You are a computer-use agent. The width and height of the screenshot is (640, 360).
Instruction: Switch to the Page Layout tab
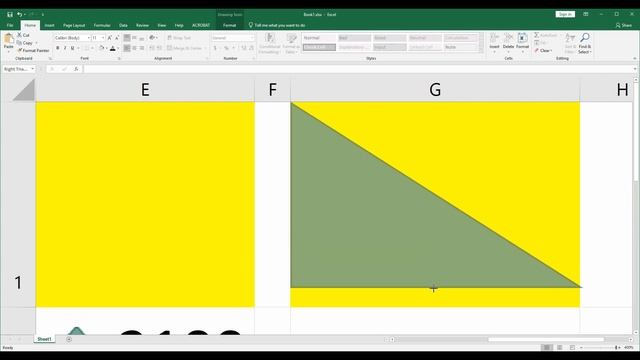(74, 25)
